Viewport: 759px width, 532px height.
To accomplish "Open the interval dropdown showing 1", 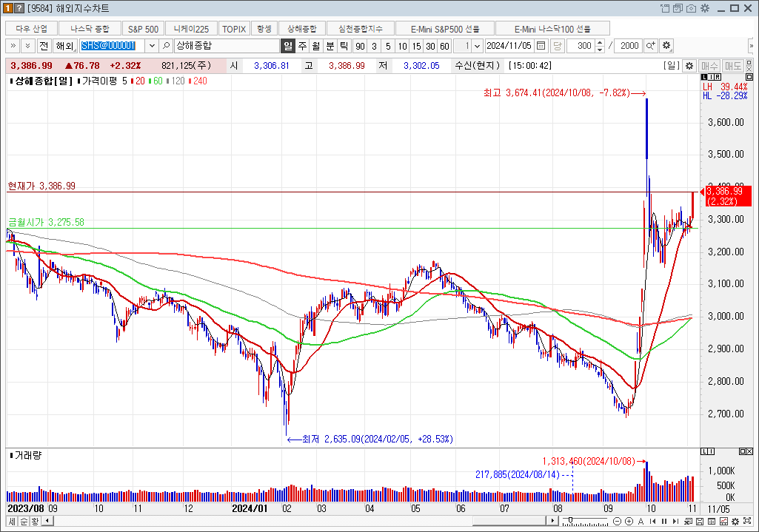I will [477, 46].
